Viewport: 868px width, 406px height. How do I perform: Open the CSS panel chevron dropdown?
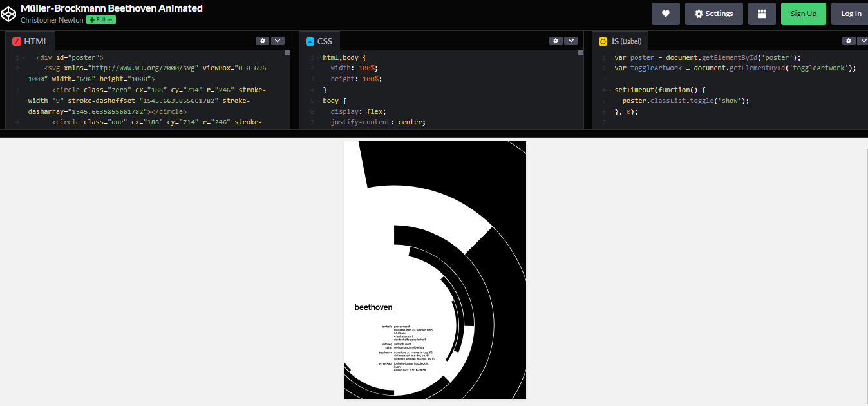[571, 41]
